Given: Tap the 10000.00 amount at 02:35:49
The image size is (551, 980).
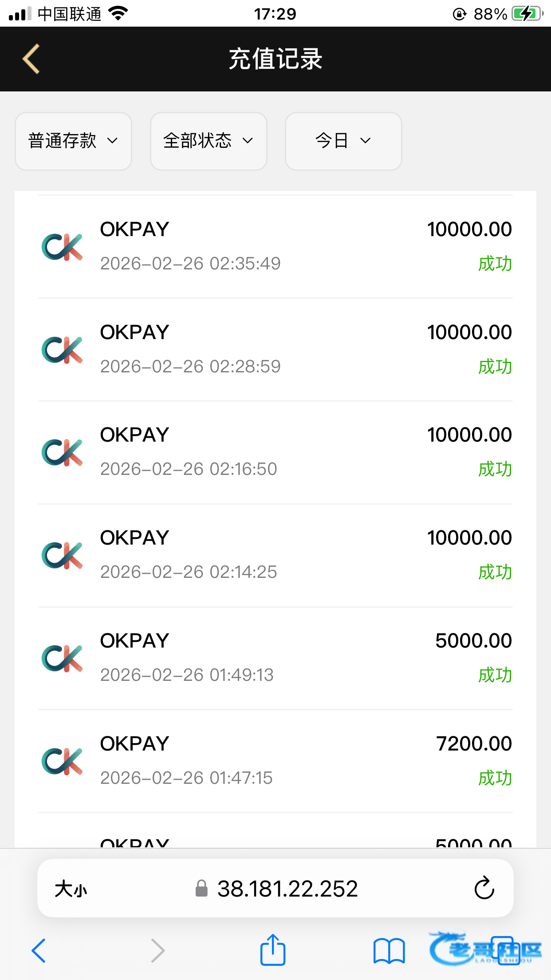Looking at the screenshot, I should [469, 229].
